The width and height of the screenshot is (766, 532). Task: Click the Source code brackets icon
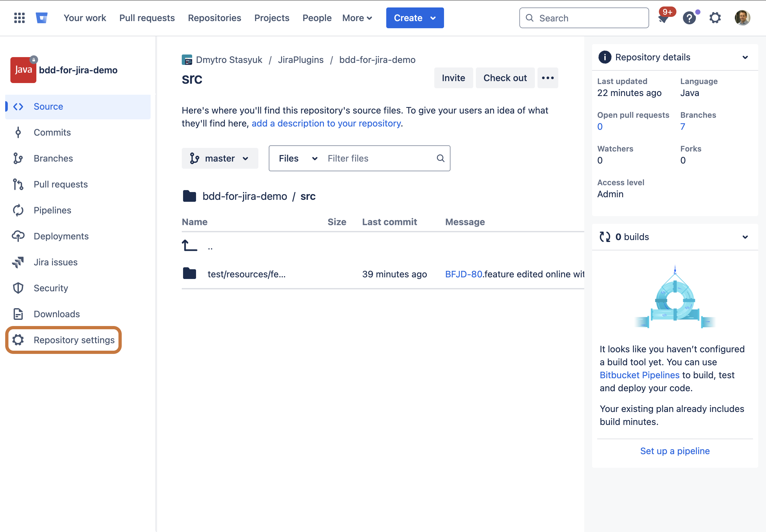19,107
